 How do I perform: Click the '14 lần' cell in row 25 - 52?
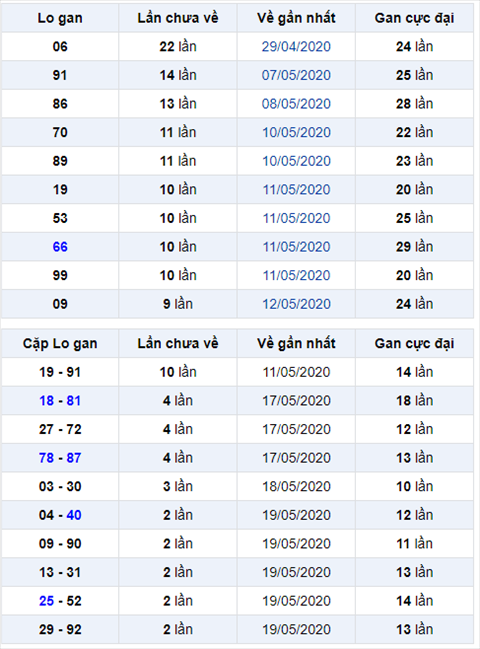click(414, 601)
